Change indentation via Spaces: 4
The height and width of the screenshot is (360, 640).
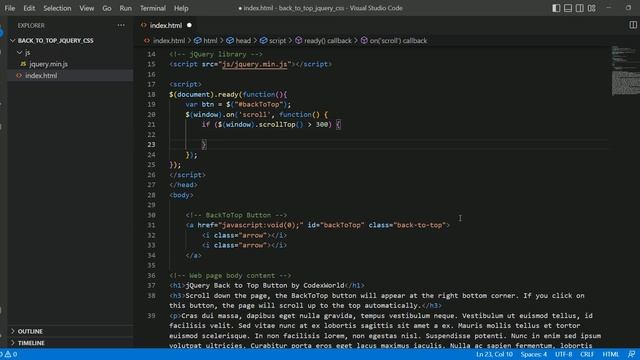click(533, 354)
